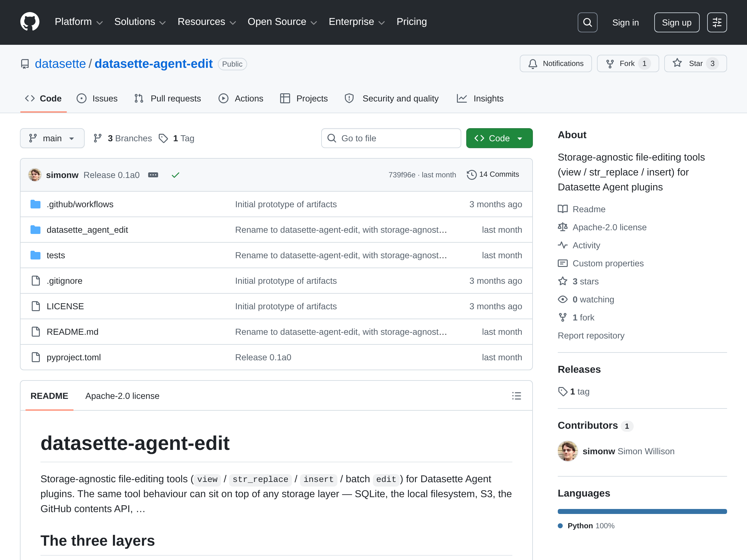This screenshot has height=560, width=747.
Task: Open 'Initial prototype of artifacts' for LICENSE row
Action: [286, 306]
